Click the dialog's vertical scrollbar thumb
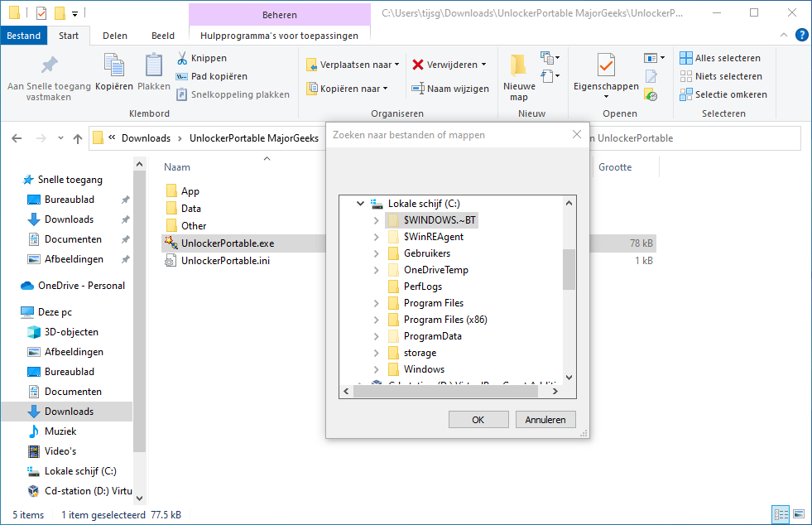The width and height of the screenshot is (812, 525). (569, 269)
